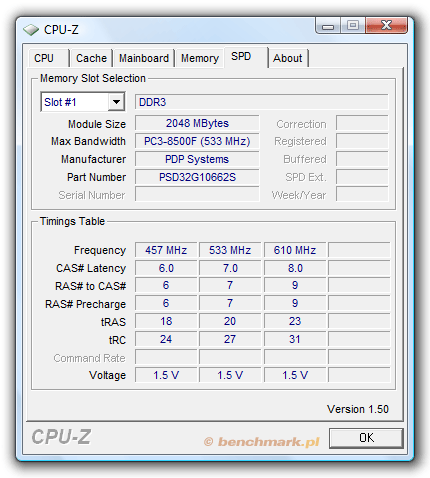Screen dimensions: 430x478
Task: Open the memory slot selection combo box
Action: tap(83, 102)
